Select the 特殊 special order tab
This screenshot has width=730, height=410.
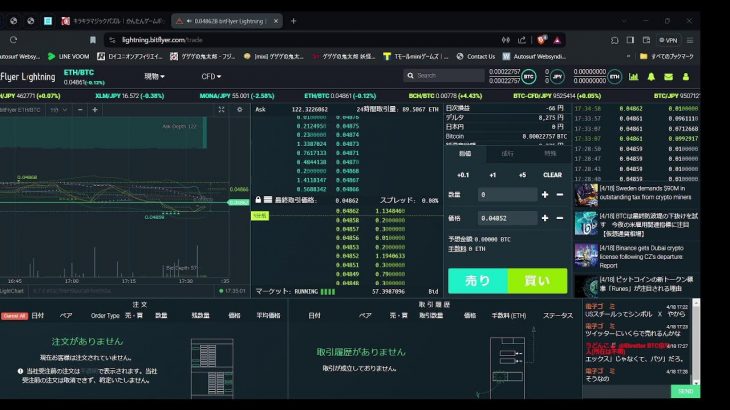click(x=550, y=154)
